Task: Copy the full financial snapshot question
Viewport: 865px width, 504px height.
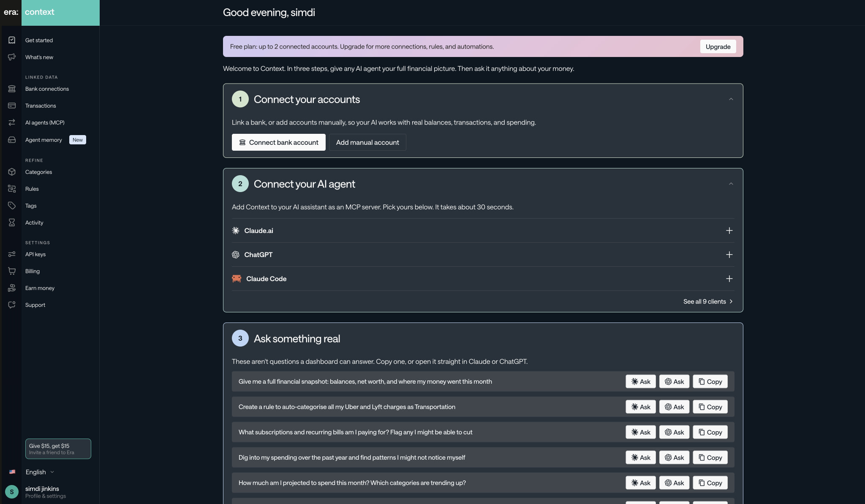Action: click(x=710, y=382)
